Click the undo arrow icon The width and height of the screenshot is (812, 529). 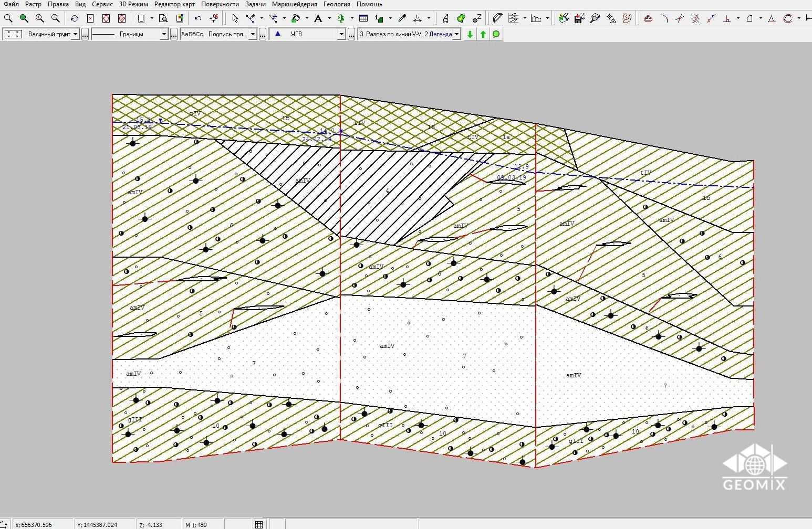pos(197,18)
